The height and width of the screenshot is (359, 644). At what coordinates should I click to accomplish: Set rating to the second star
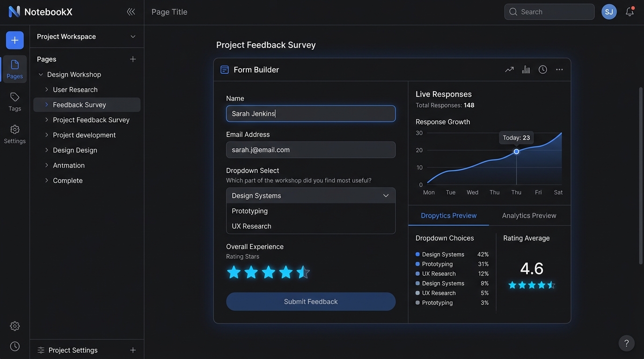coord(251,272)
